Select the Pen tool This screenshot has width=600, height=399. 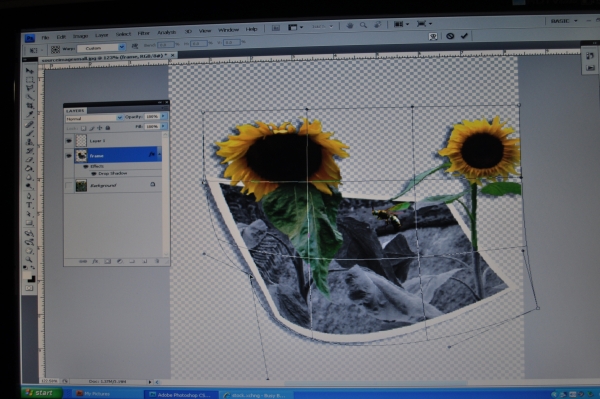29,197
